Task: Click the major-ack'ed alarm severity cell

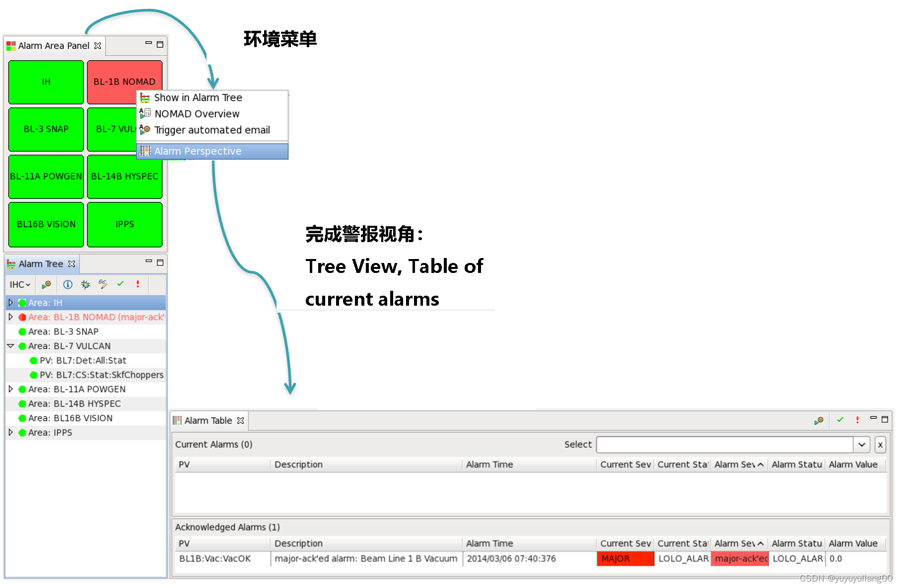Action: [740, 559]
